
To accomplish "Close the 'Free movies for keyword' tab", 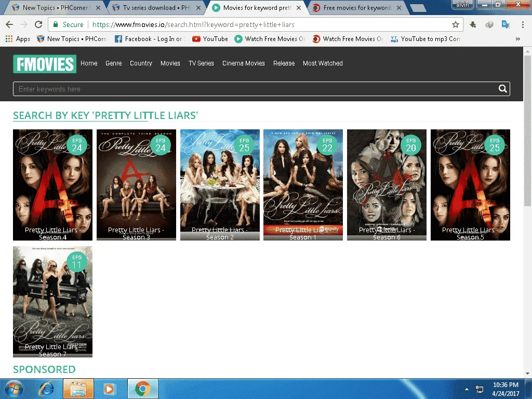I will point(399,7).
